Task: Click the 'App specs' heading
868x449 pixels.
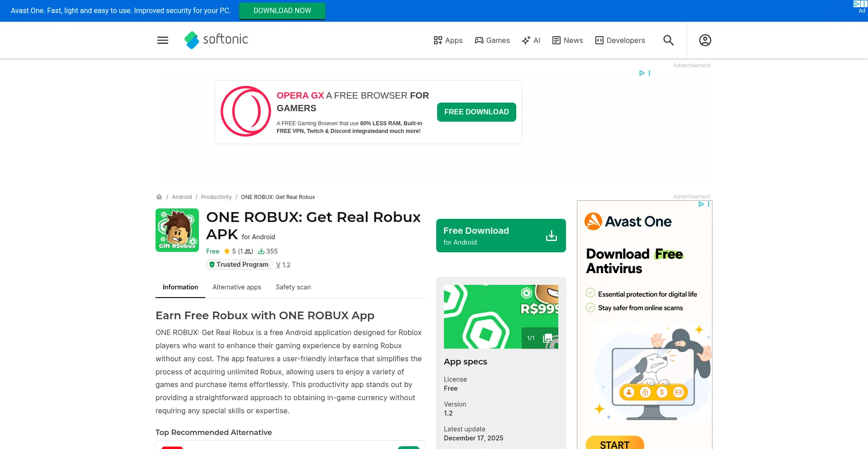Action: pos(466,362)
